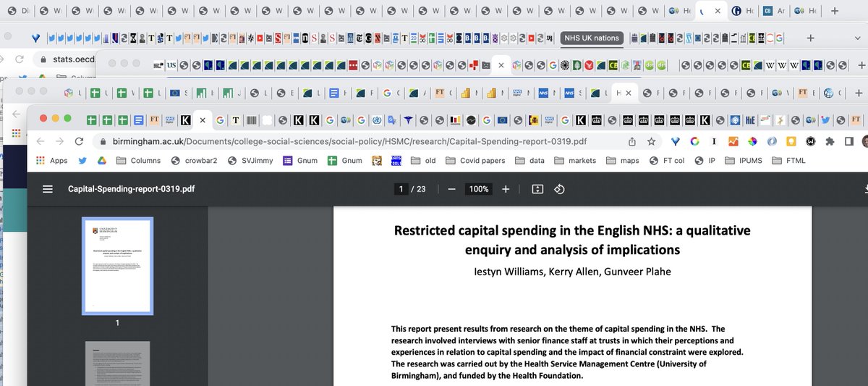Click the yellow note extension icon
868x386 pixels.
pos(790,142)
